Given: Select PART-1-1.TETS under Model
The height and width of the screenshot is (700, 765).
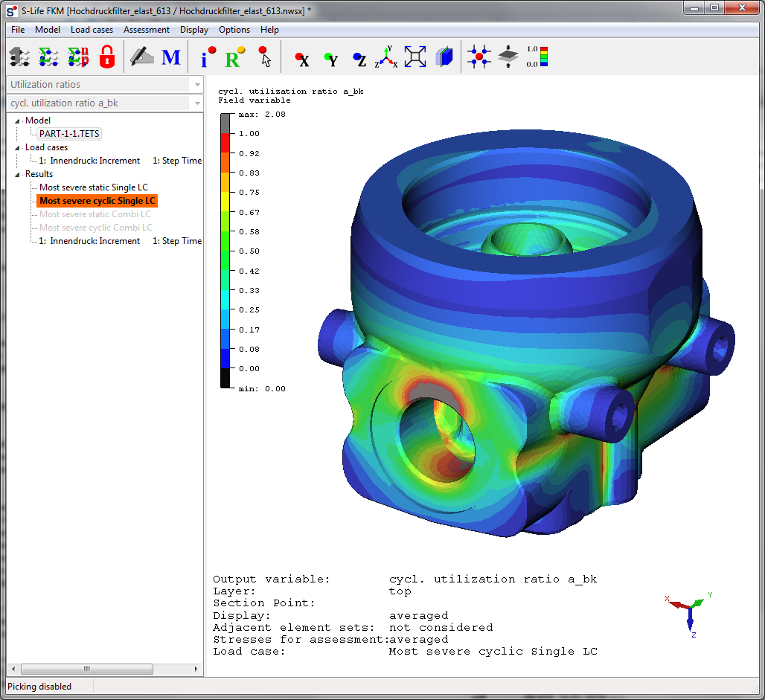Looking at the screenshot, I should click(x=69, y=134).
